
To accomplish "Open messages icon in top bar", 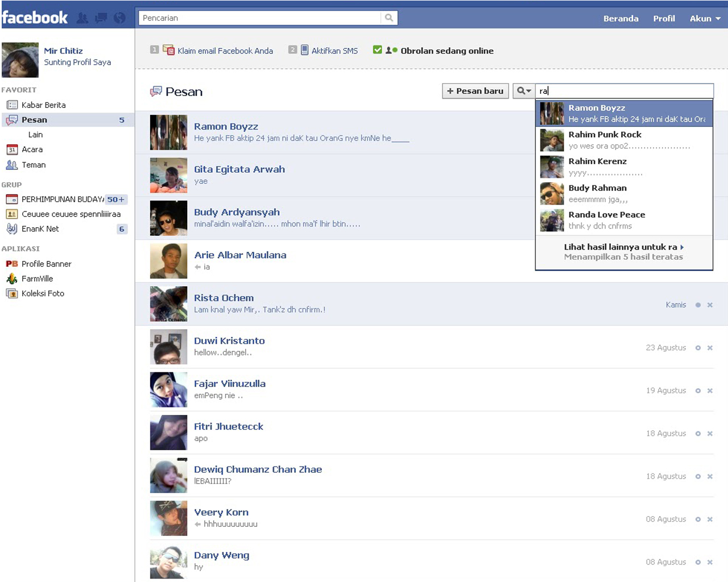I will (x=101, y=18).
